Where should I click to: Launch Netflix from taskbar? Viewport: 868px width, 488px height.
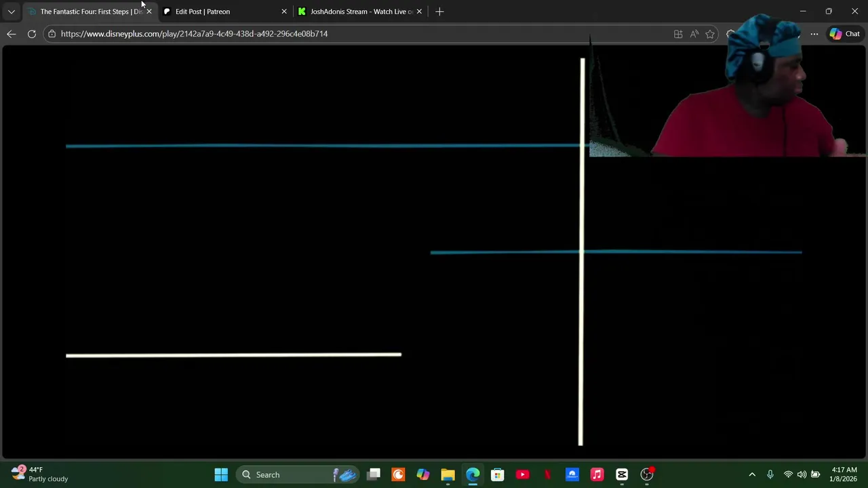click(547, 474)
